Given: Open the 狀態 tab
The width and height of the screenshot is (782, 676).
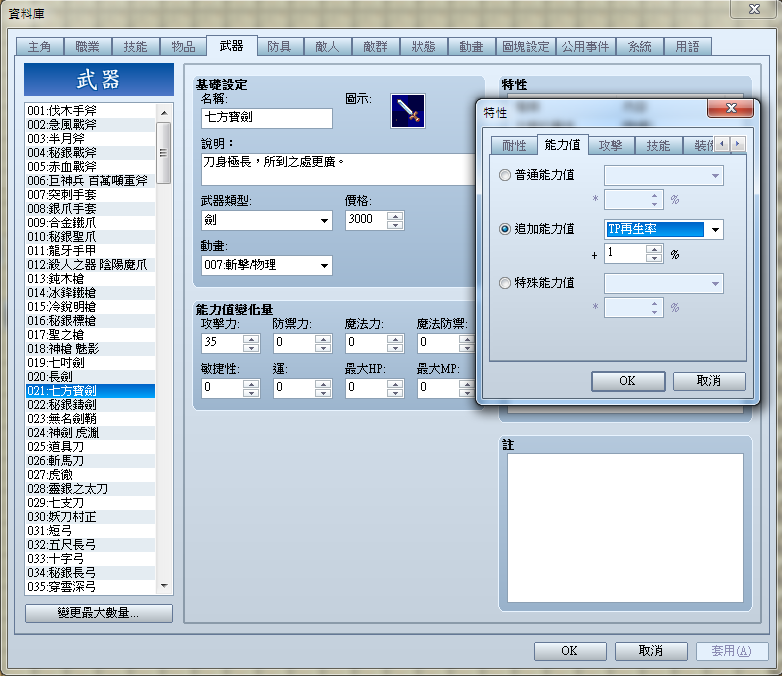Looking at the screenshot, I should pyautogui.click(x=423, y=47).
